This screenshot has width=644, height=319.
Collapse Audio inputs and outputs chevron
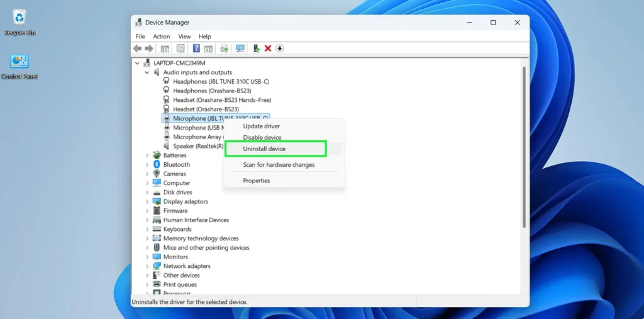[x=147, y=72]
